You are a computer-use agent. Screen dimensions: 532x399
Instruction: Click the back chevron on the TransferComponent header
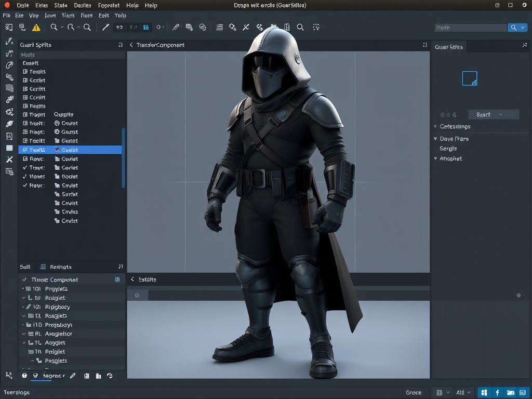(131, 45)
